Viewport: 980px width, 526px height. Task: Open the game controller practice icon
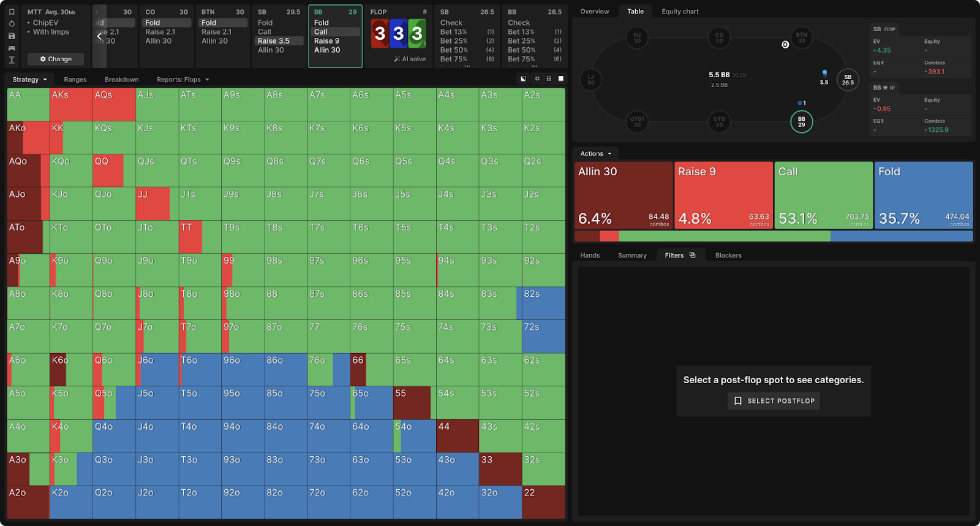(12, 48)
